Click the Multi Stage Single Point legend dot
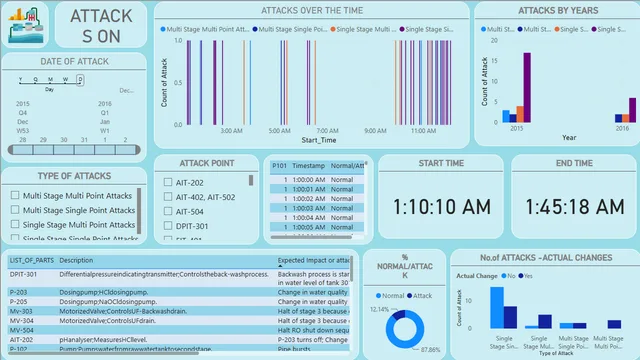Image resolution: width=640 pixels, height=360 pixels. [x=255, y=29]
